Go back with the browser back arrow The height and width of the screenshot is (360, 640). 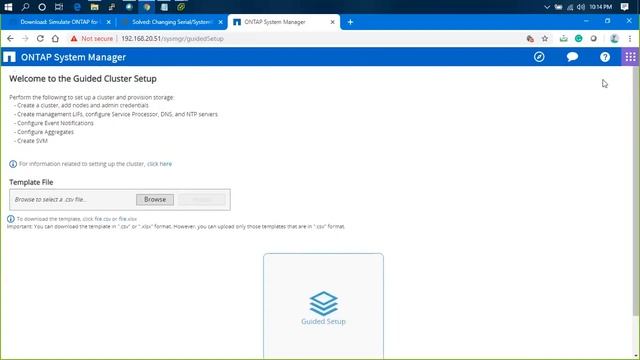(10, 38)
